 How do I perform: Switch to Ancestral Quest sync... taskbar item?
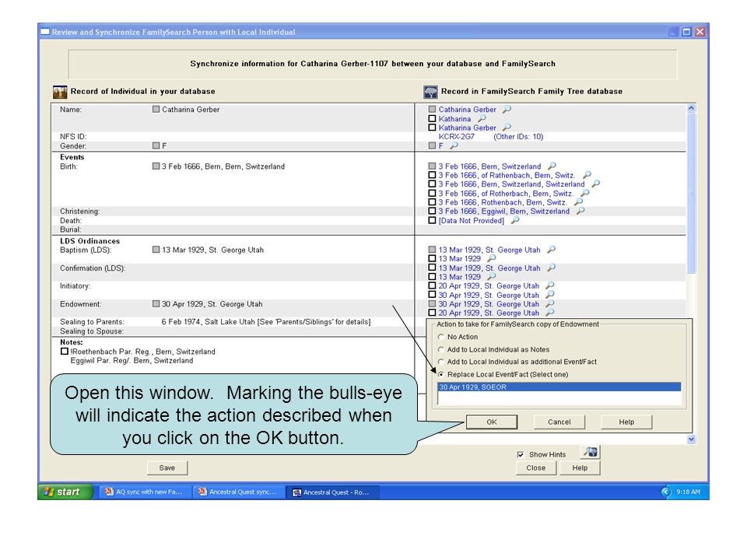click(x=238, y=492)
